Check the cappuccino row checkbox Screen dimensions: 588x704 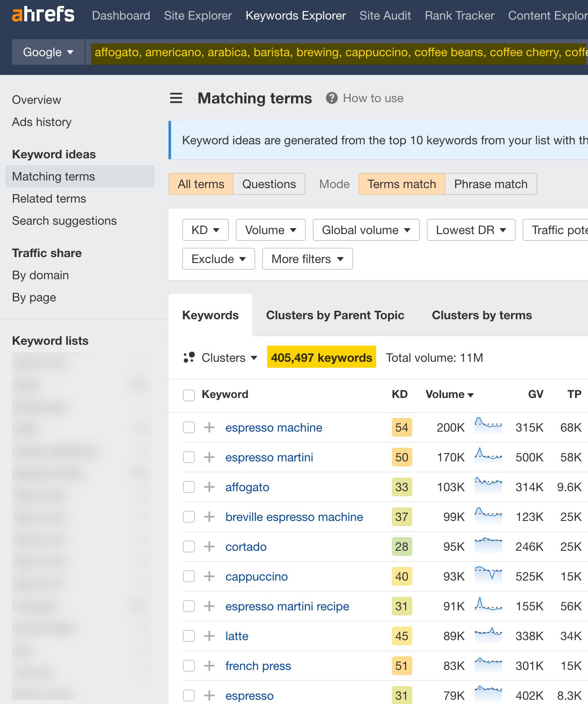[189, 576]
